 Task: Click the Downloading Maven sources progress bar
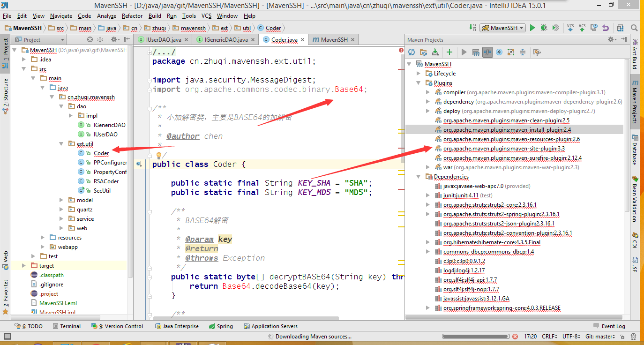[x=475, y=337]
